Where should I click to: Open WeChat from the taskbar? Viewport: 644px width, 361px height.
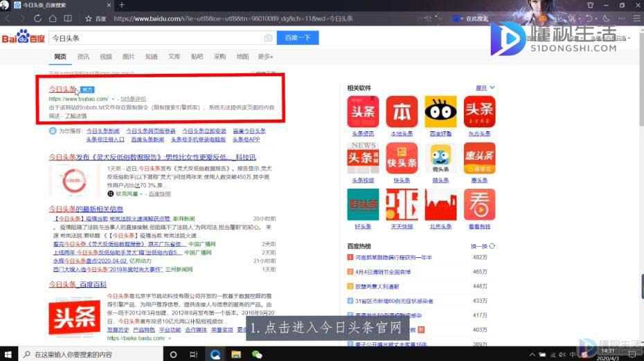[x=257, y=355]
